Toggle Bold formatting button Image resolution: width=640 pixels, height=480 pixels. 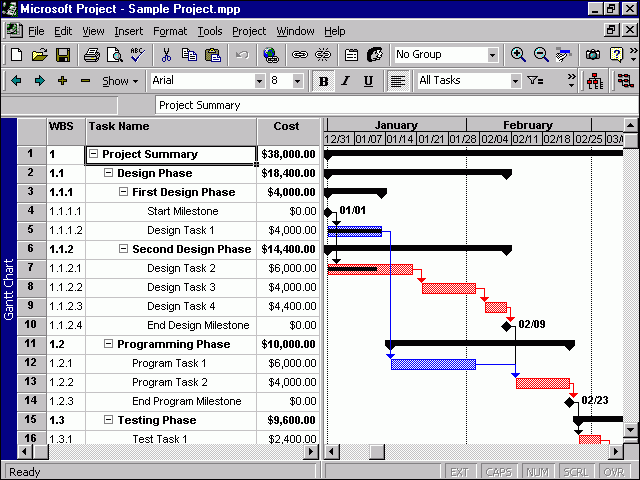tap(323, 81)
